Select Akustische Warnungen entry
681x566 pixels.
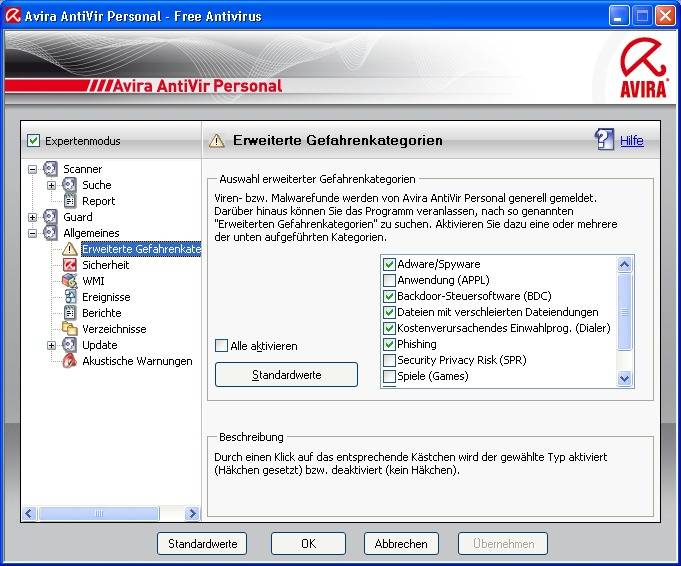tap(137, 361)
